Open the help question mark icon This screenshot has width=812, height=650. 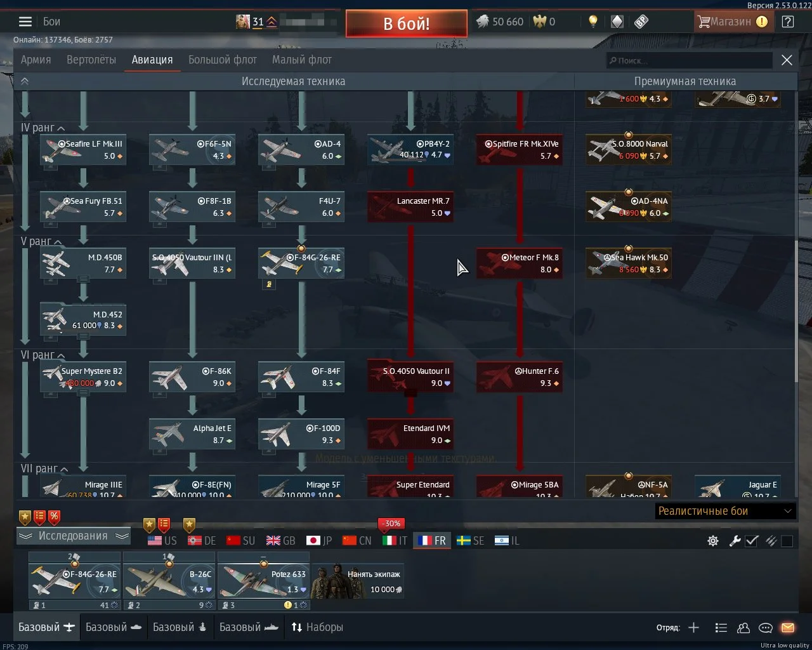pyautogui.click(x=788, y=22)
